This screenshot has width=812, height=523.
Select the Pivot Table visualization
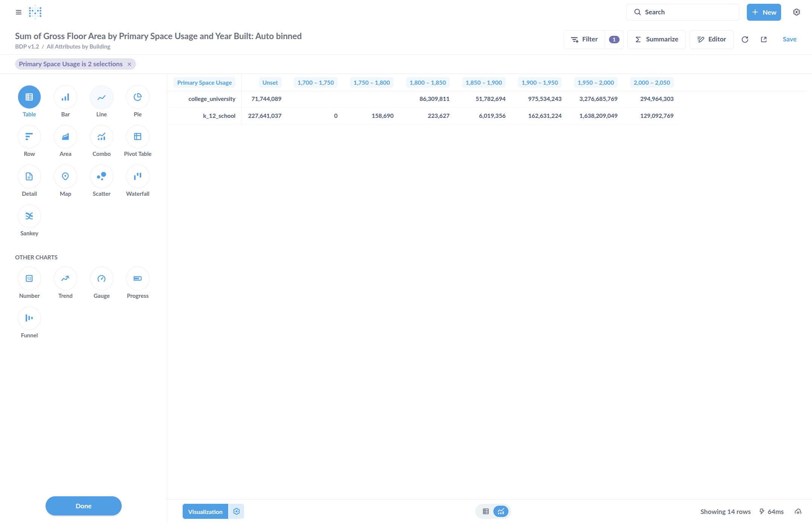(137, 137)
